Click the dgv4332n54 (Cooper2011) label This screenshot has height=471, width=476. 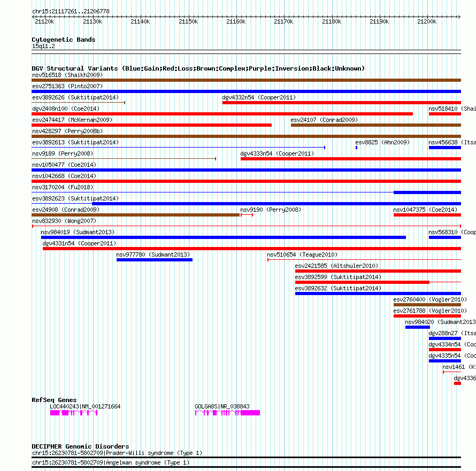coord(259,97)
